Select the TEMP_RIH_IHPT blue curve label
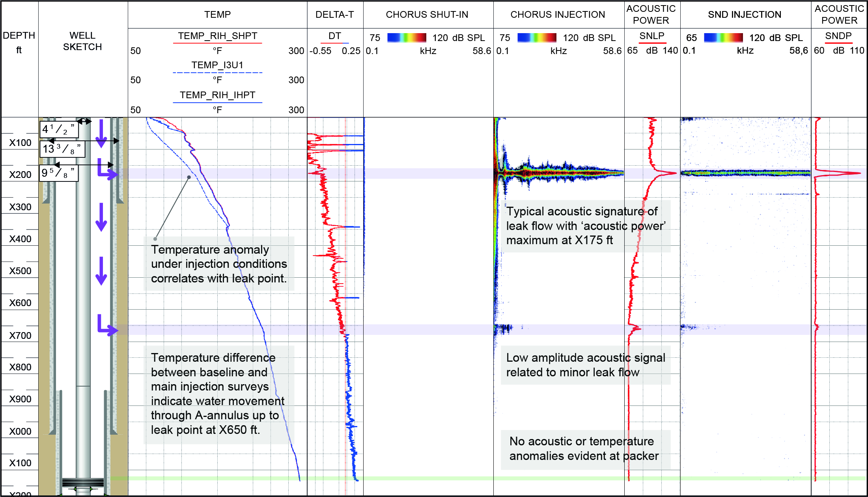The height and width of the screenshot is (497, 868). [217, 95]
